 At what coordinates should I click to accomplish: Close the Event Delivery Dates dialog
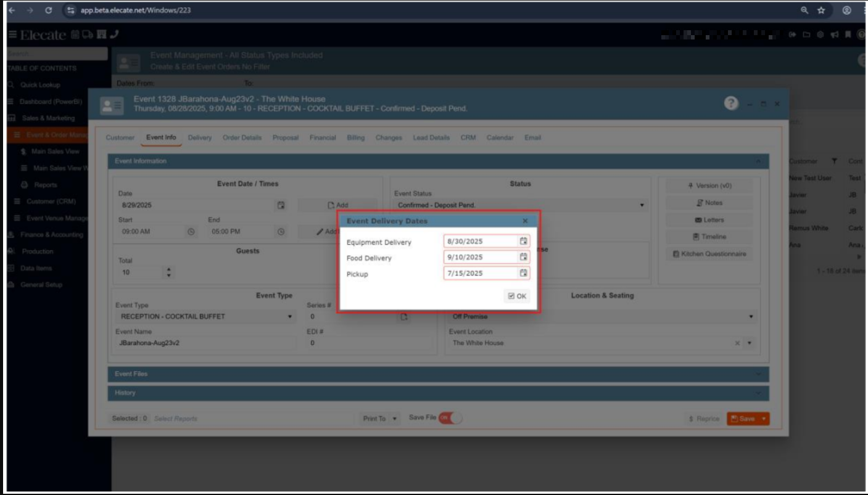pyautogui.click(x=525, y=221)
